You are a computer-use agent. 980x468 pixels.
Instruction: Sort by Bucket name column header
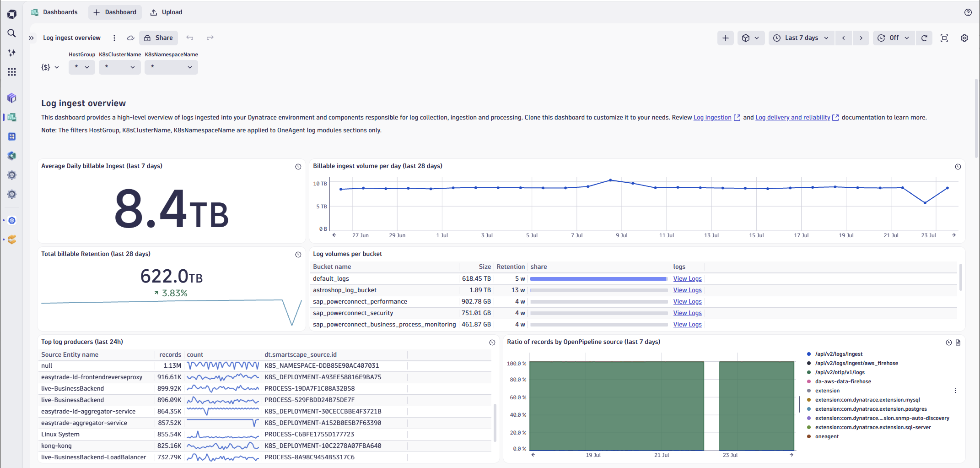pos(332,267)
